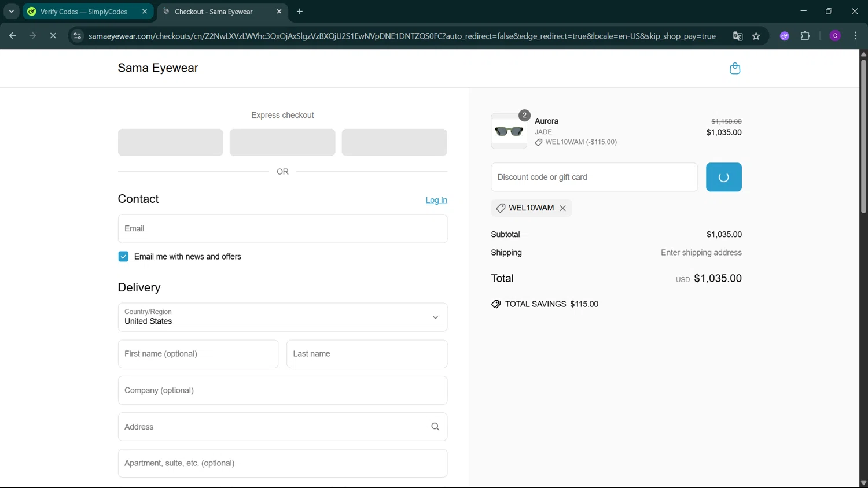Restore down the browser window

click(x=829, y=11)
